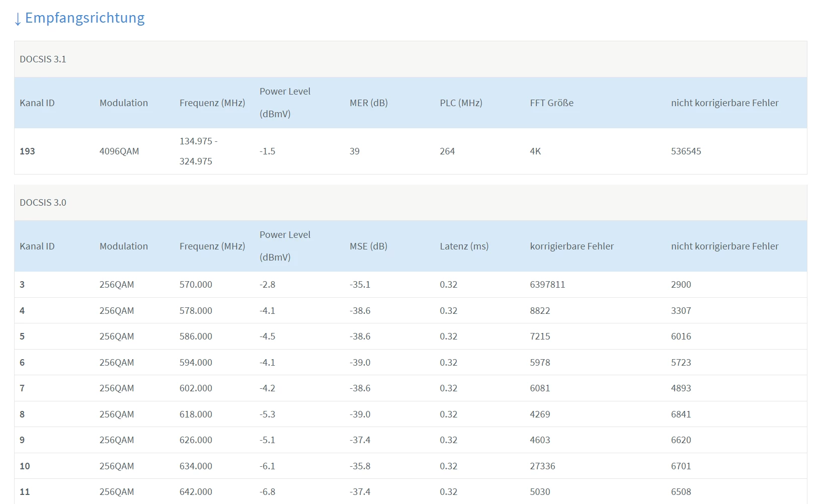Click the PLC (MHz) column header
Viewport: 820px width, 504px height.
coord(461,103)
